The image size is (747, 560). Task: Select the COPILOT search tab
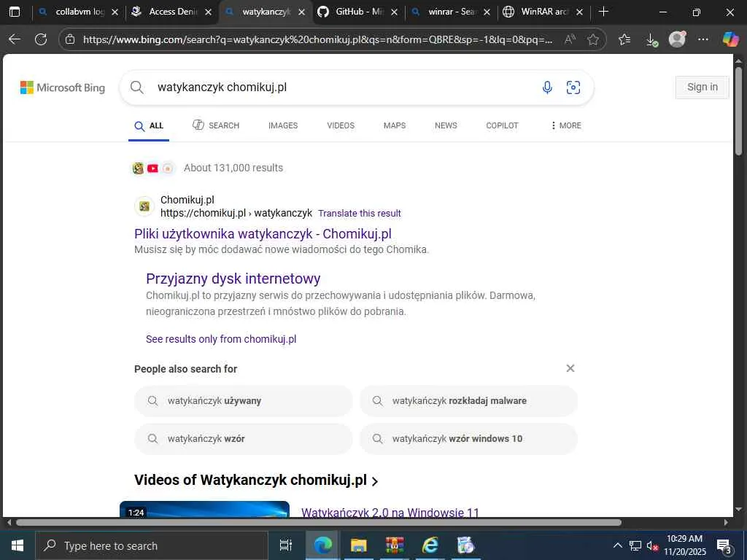point(502,125)
